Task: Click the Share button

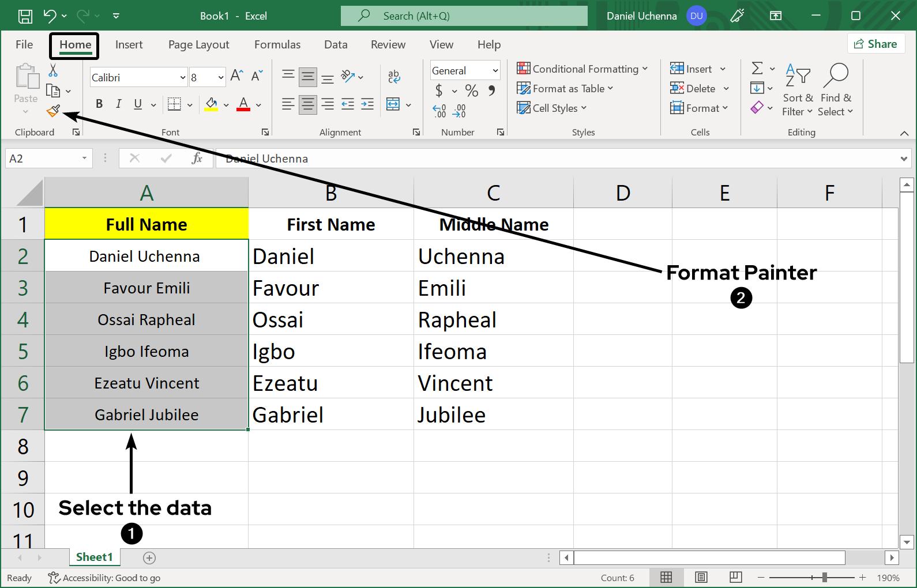Action: (875, 44)
